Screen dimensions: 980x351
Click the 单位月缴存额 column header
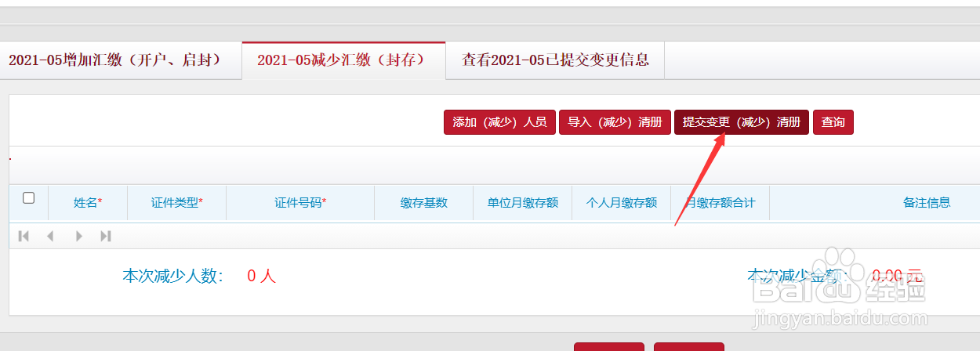[x=523, y=203]
